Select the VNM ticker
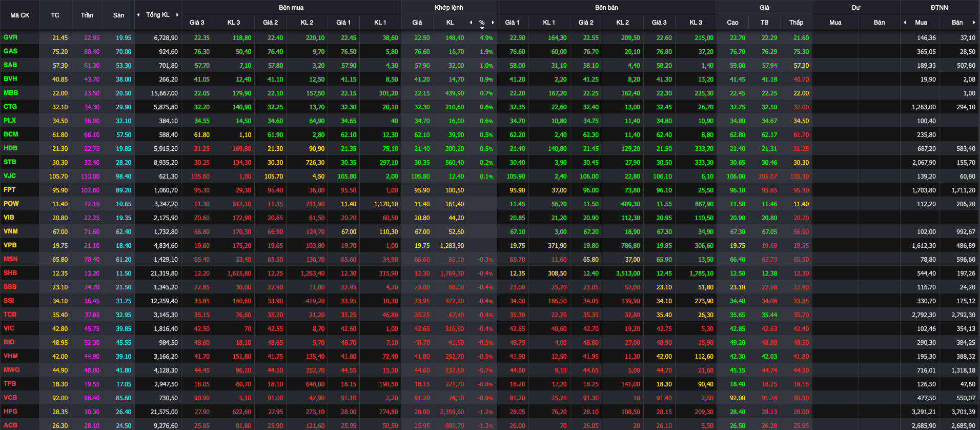The height and width of the screenshot is (430, 980). pos(10,231)
